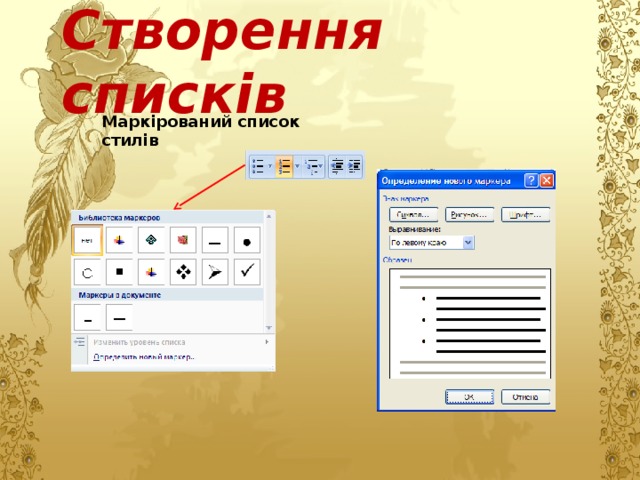The height and width of the screenshot is (480, 640).
Task: Select the checkmark bullet
Action: [x=247, y=272]
